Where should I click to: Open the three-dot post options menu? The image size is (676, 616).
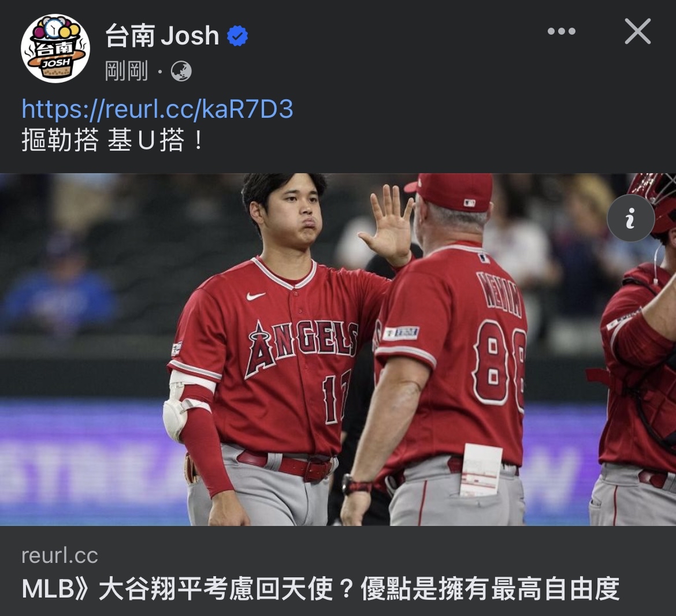[x=562, y=31]
